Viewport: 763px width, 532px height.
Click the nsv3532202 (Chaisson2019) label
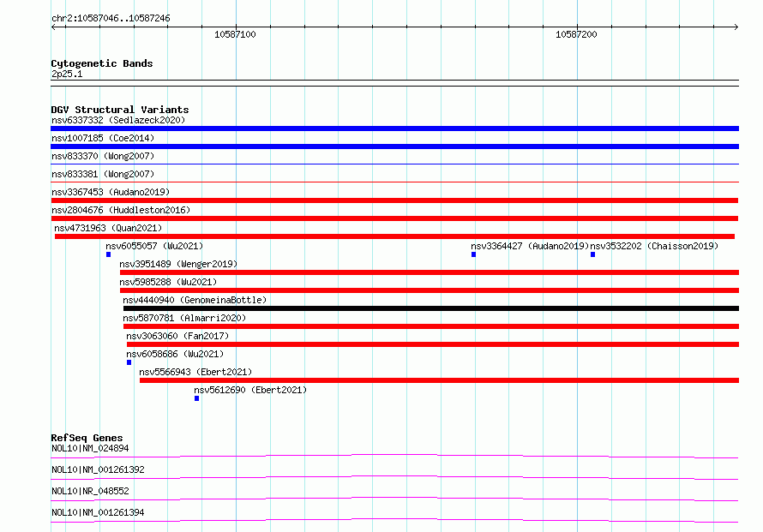point(654,246)
